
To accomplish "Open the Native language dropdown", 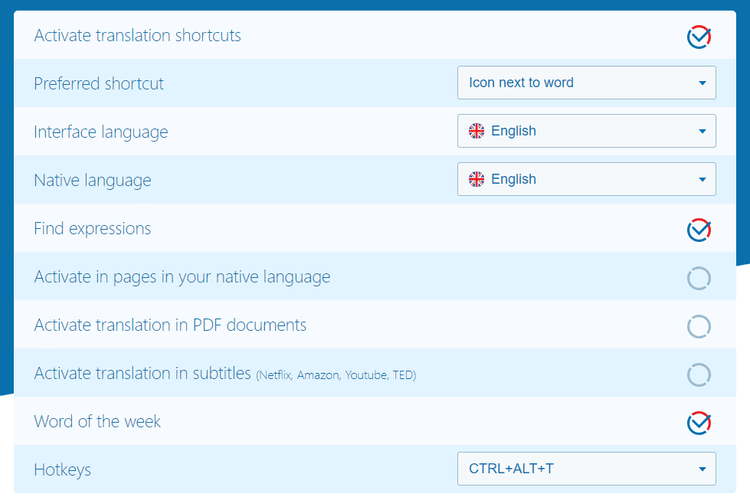I will (x=586, y=179).
